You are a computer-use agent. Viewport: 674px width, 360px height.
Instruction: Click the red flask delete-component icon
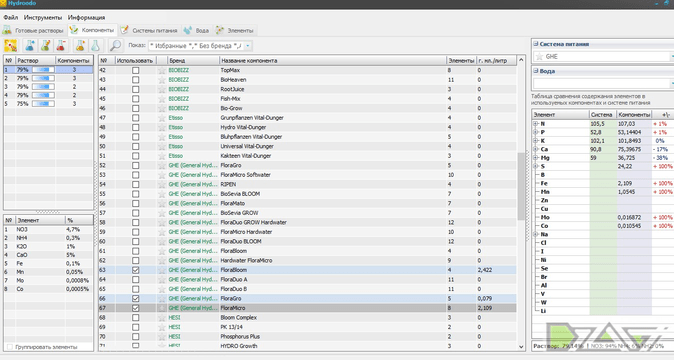tap(61, 45)
